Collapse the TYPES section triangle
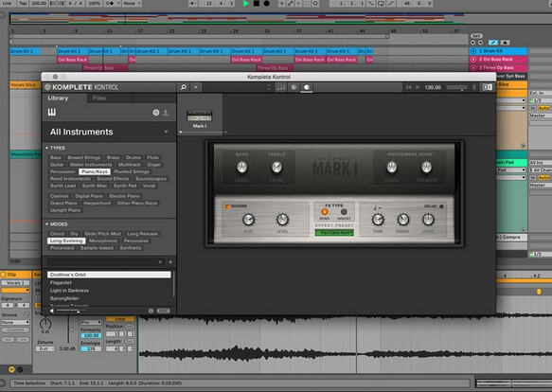 coord(46,148)
